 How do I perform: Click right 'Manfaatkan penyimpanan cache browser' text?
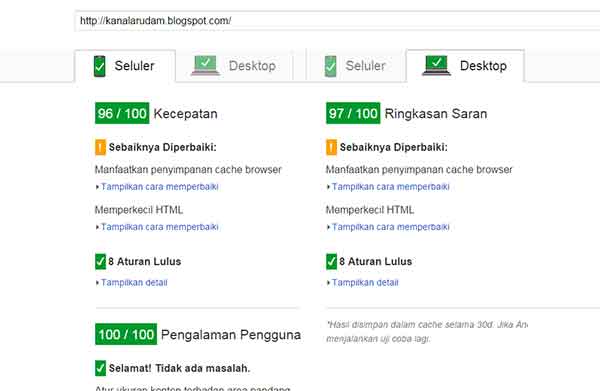click(419, 169)
